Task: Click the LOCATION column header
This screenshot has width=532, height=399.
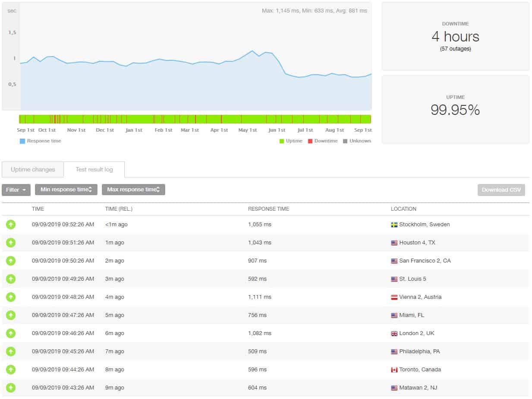Action: click(403, 209)
